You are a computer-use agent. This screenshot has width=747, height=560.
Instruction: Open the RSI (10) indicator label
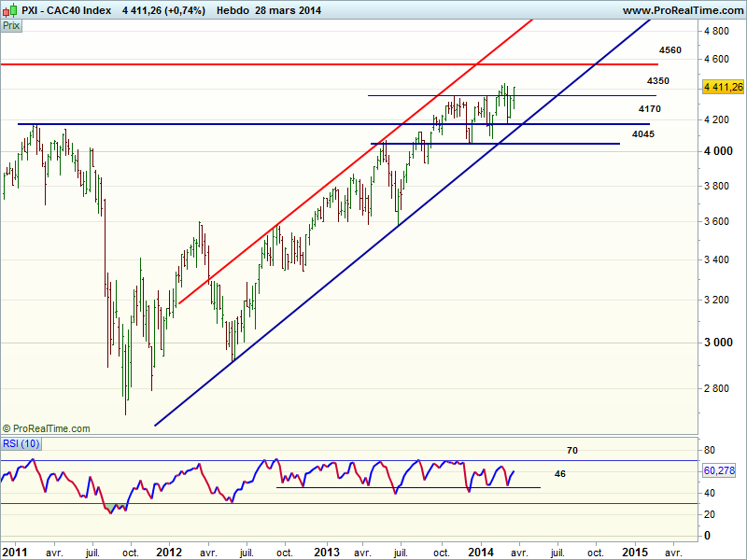21,443
